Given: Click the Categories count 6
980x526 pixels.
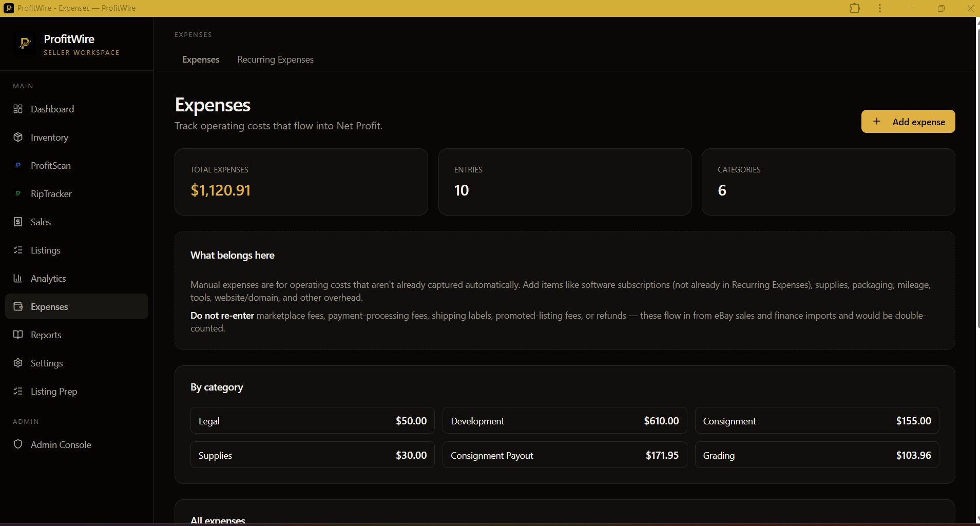Looking at the screenshot, I should pyautogui.click(x=722, y=190).
